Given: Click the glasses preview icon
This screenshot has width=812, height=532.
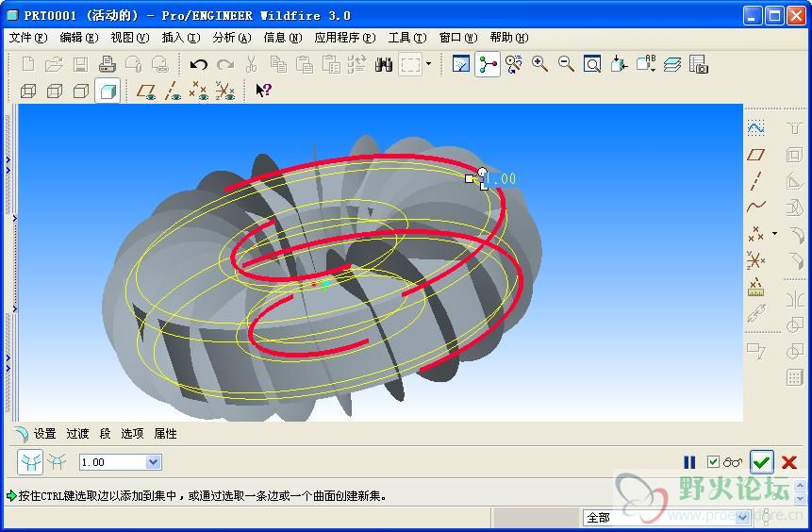Looking at the screenshot, I should (732, 461).
